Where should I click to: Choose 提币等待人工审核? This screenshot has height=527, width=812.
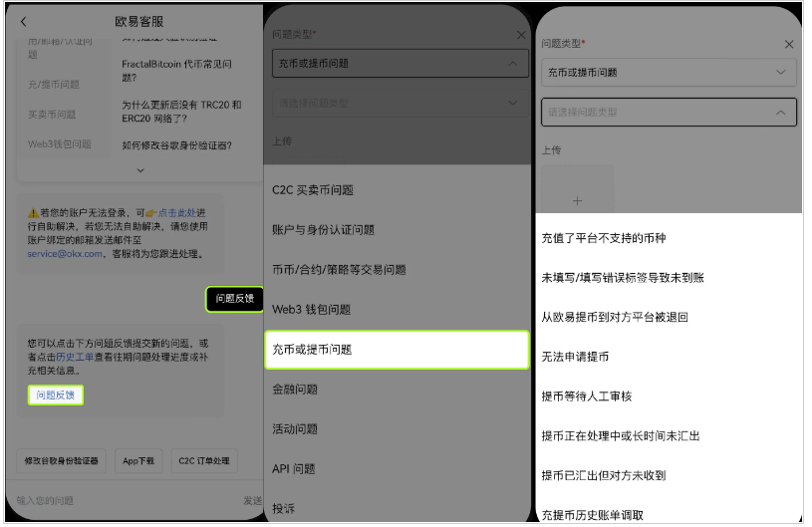[x=587, y=396]
